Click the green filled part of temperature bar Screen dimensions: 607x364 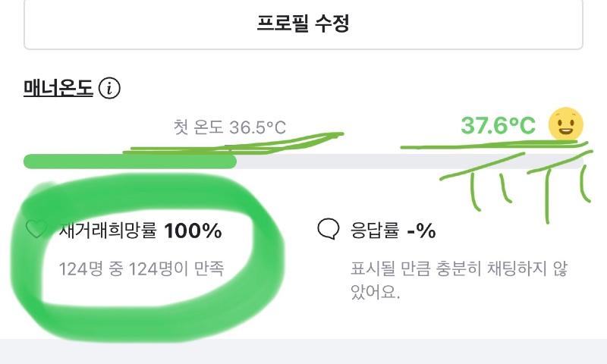coord(129,161)
